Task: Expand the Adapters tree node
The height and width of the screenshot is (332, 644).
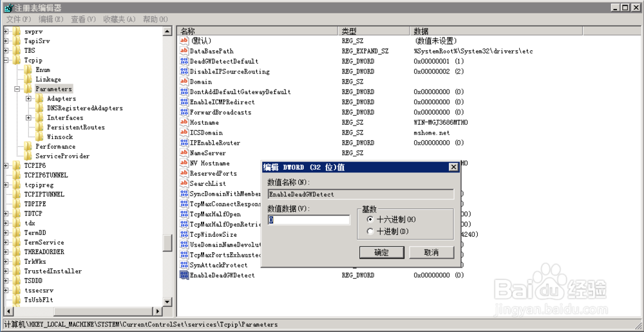Action: pos(29,98)
